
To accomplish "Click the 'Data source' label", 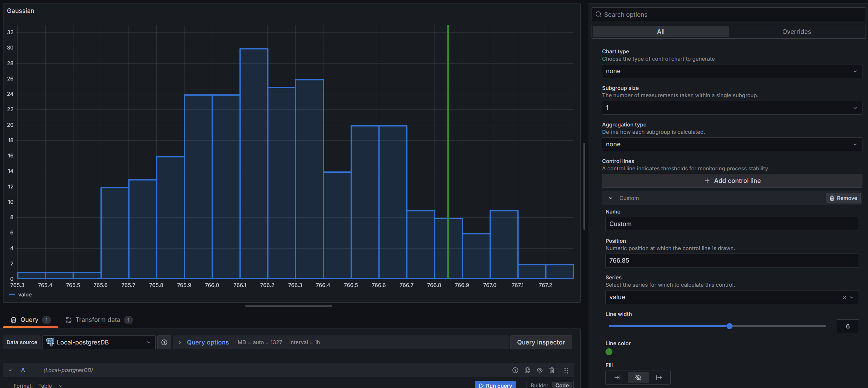I will coord(22,342).
